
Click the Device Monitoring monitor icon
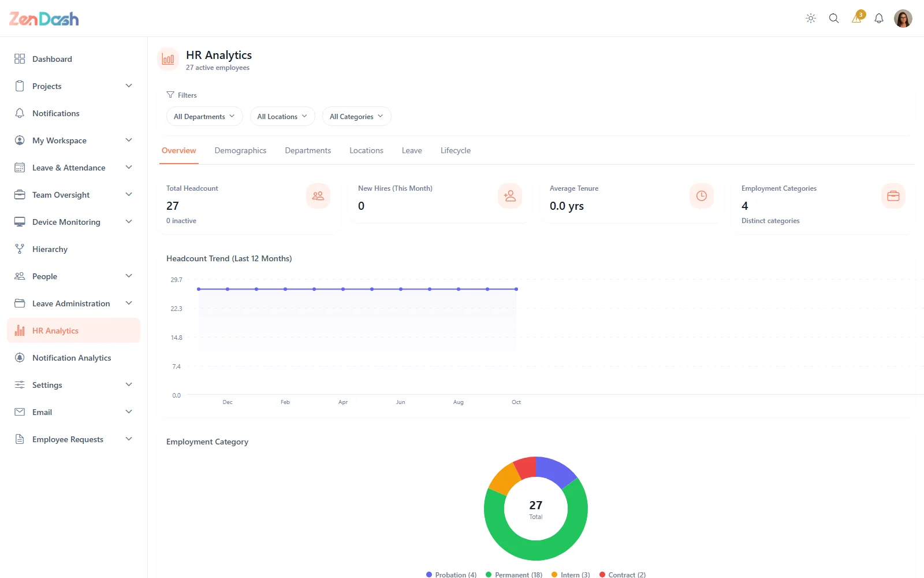point(20,222)
